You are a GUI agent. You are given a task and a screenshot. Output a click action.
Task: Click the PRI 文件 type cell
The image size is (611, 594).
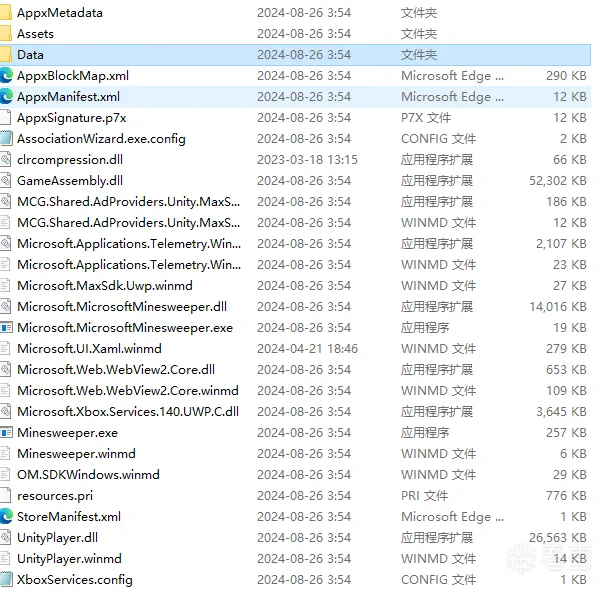coord(424,496)
